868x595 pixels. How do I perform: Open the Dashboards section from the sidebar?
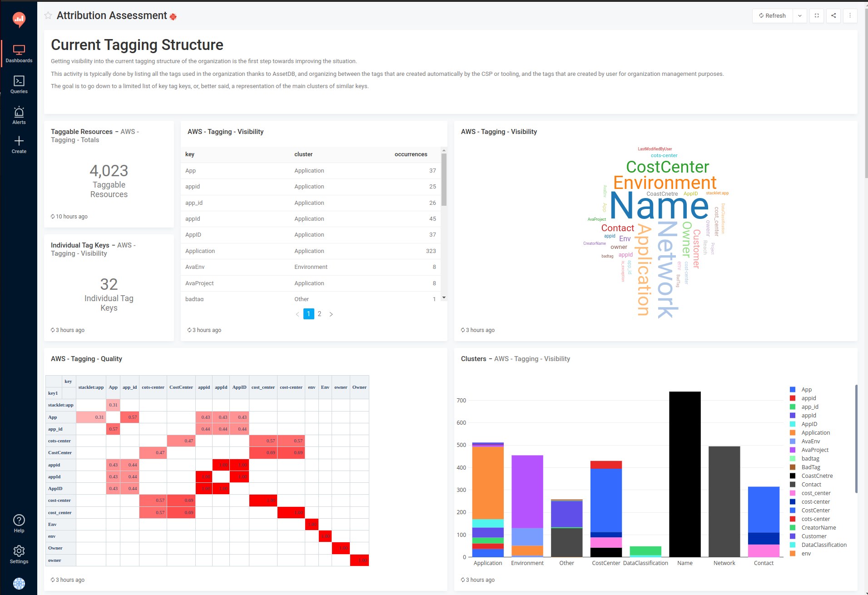19,53
